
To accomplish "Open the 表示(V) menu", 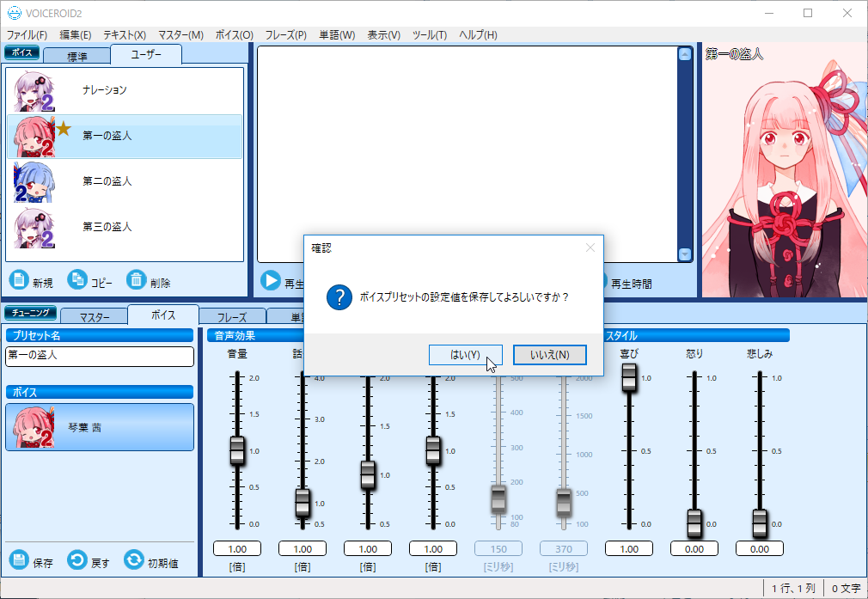I will 383,35.
